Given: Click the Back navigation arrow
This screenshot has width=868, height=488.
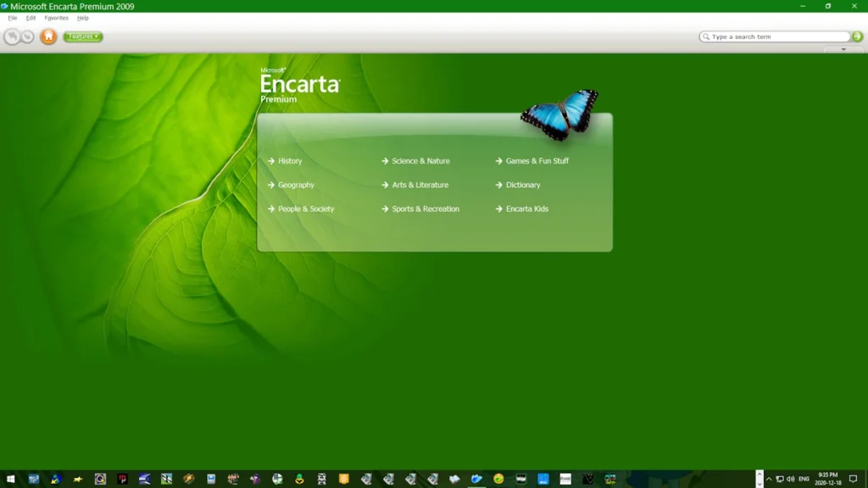Looking at the screenshot, I should (12, 36).
